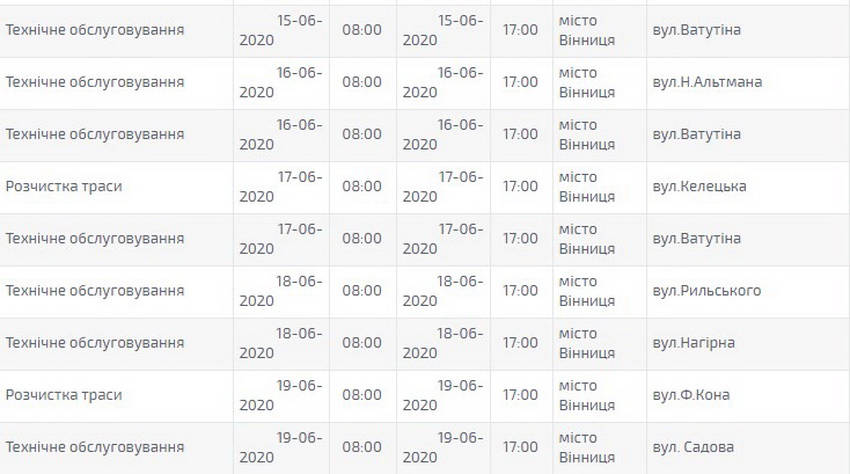Click Технічне обслуговування in the вул.Н.Альтмана row
The width and height of the screenshot is (850, 474).
tap(95, 82)
